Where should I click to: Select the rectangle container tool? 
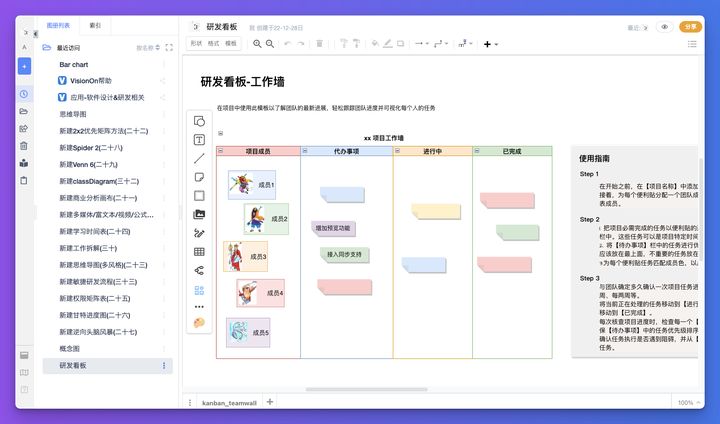199,196
